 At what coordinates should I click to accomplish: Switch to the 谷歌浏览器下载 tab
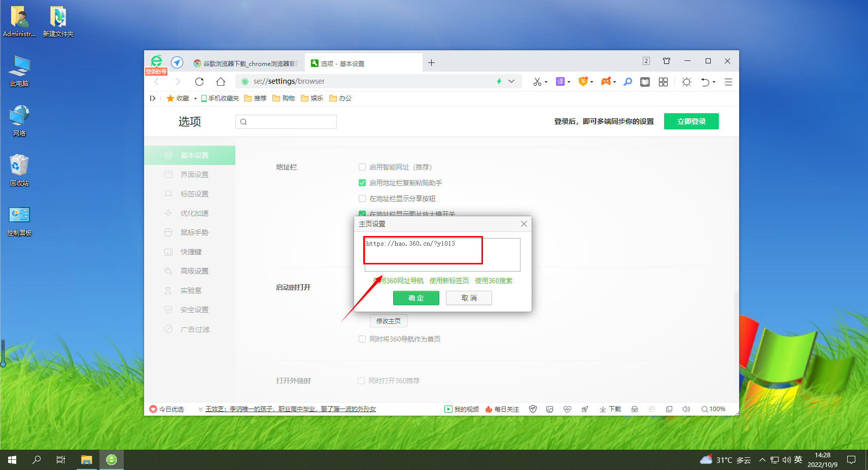tap(247, 63)
